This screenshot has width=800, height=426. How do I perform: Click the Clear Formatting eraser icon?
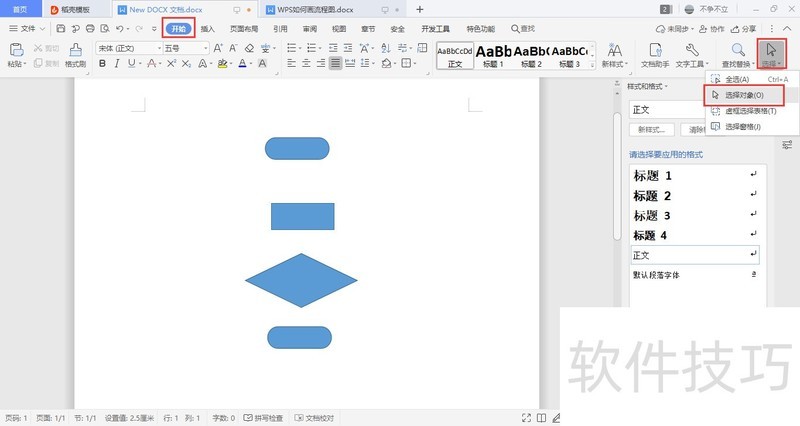tap(249, 48)
